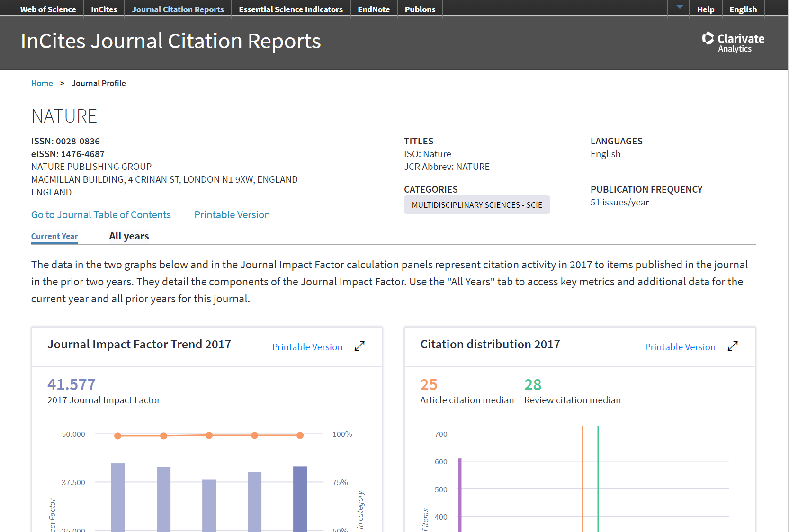789x532 pixels.
Task: Click the 51 issues/year text
Action: (619, 202)
